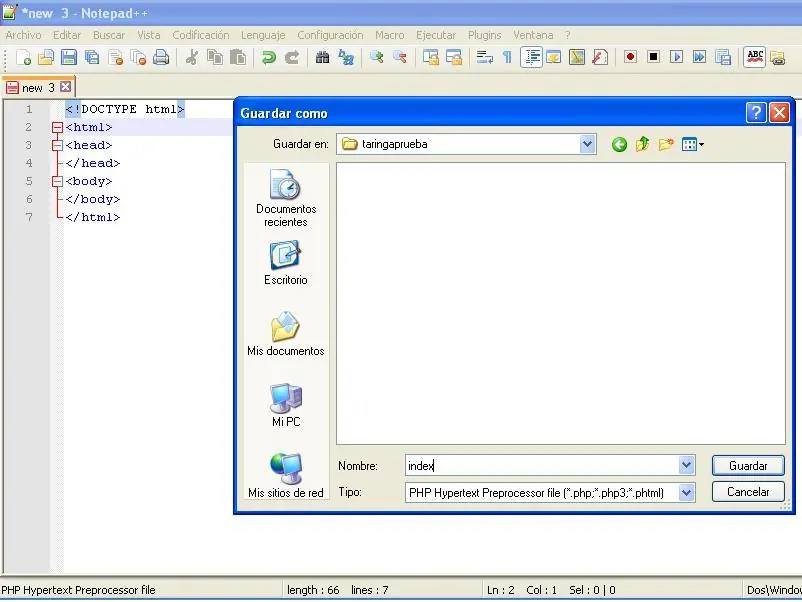802x602 pixels.
Task: Click the Zoom In toolbar icon
Action: pyautogui.click(x=376, y=57)
